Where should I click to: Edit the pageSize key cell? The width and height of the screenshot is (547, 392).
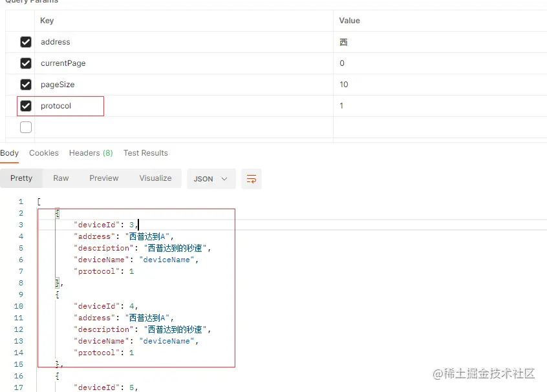click(x=184, y=85)
